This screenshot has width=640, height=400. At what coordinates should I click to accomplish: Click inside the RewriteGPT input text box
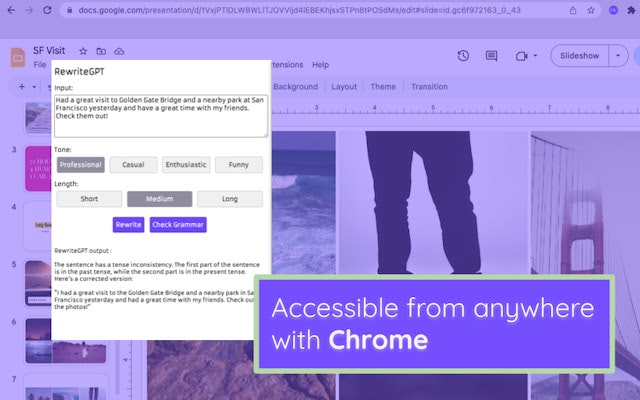(x=161, y=116)
